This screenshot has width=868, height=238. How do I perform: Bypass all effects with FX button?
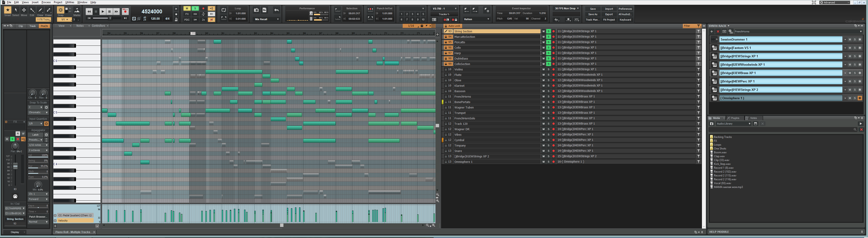tap(187, 14)
